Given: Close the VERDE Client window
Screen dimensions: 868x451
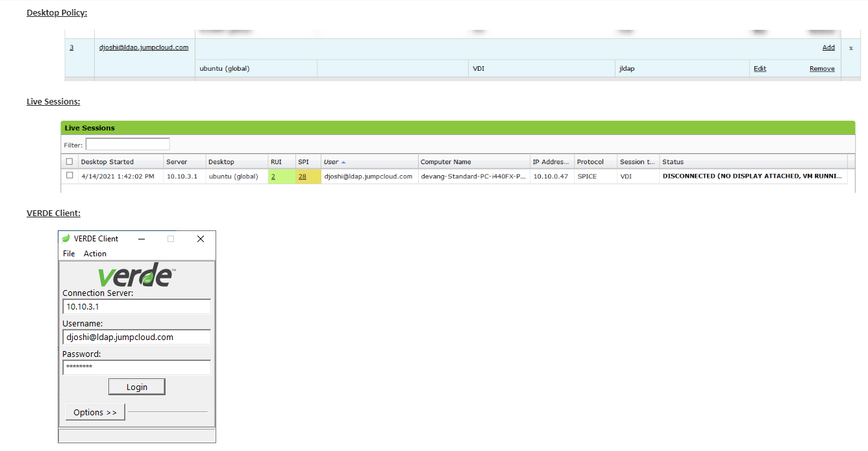Looking at the screenshot, I should click(x=201, y=239).
